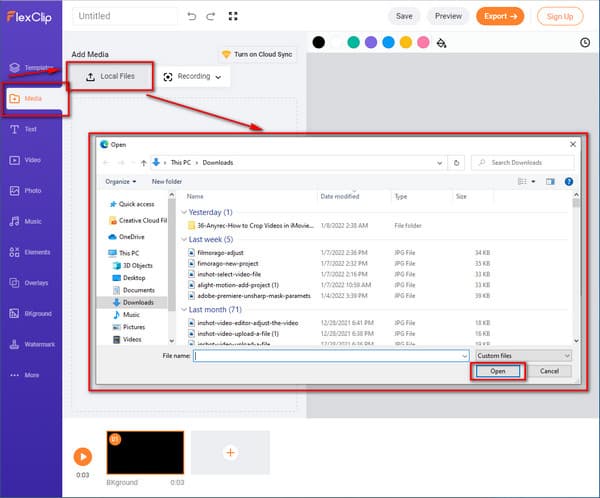Click the Search Downloads field
The height and width of the screenshot is (498, 600).
pos(523,163)
